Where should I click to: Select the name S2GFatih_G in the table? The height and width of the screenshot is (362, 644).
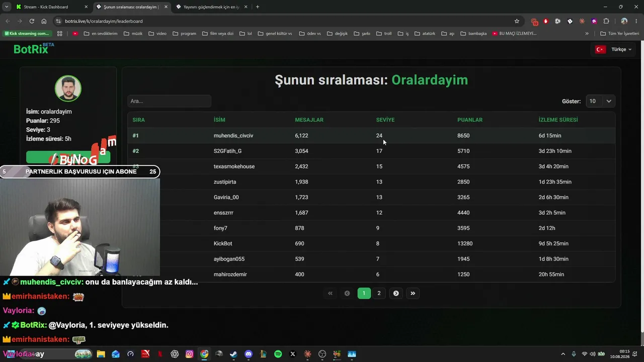227,151
